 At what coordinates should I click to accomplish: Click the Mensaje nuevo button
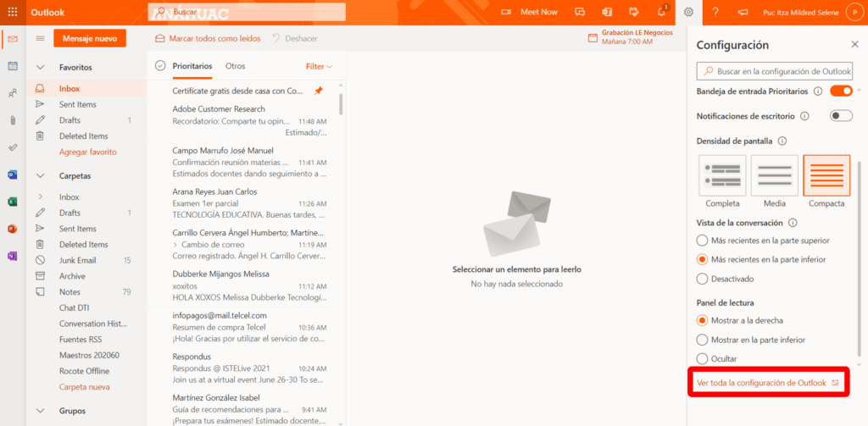(x=89, y=38)
